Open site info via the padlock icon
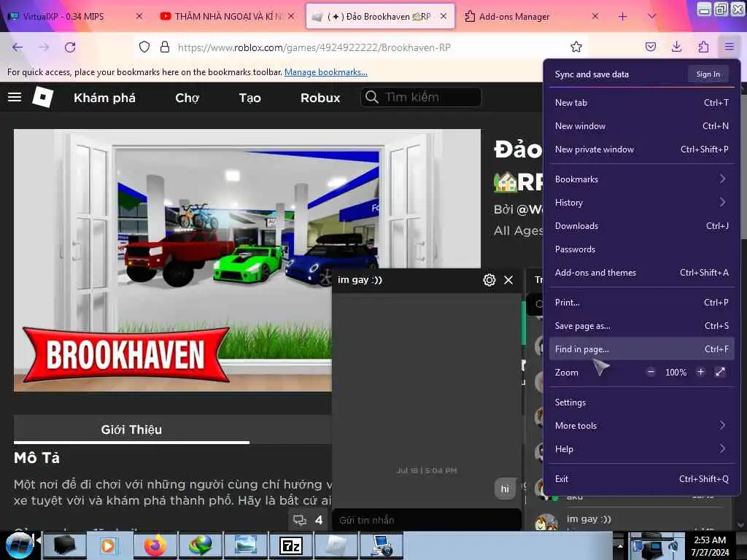This screenshot has height=560, width=747. pyautogui.click(x=165, y=47)
